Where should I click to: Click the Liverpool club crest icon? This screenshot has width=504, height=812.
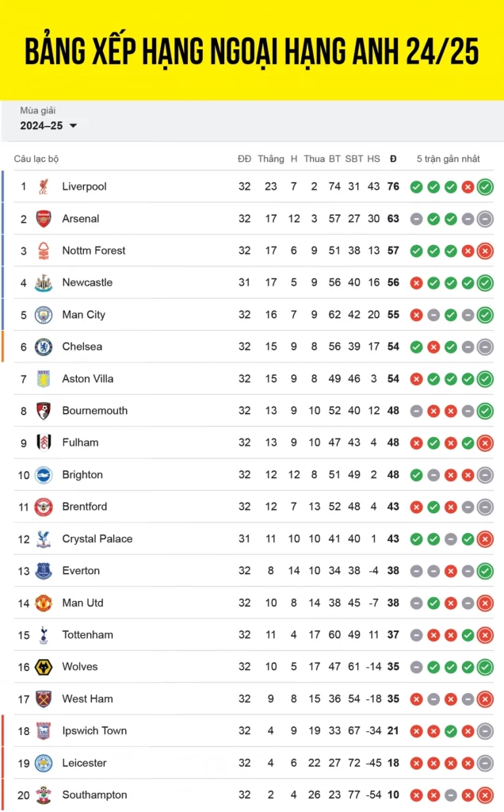pos(44,186)
